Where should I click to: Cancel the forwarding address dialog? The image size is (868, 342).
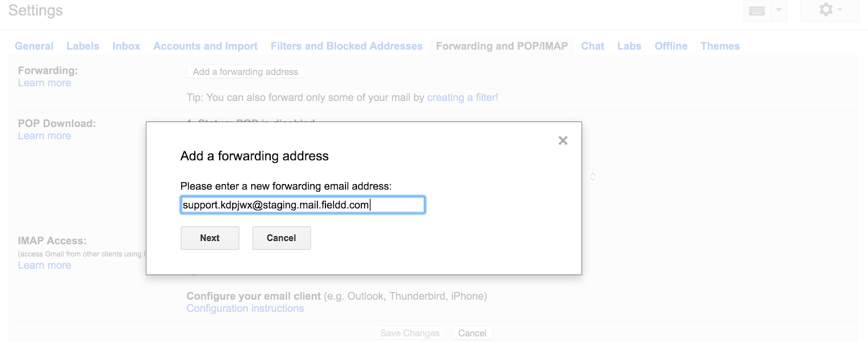pos(281,238)
